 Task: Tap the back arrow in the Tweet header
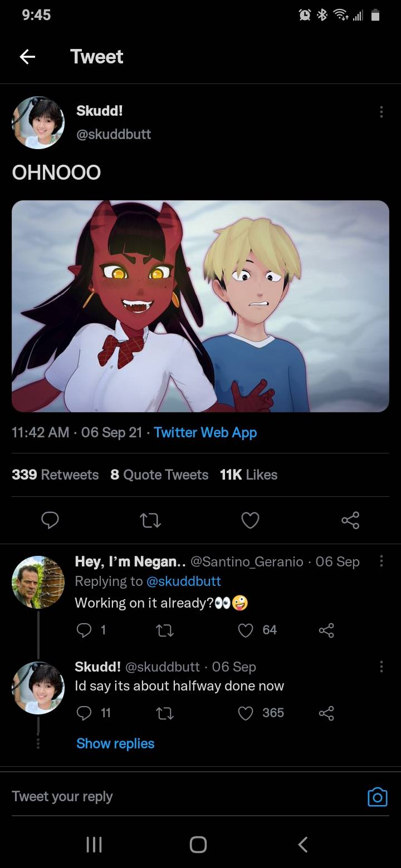point(27,57)
